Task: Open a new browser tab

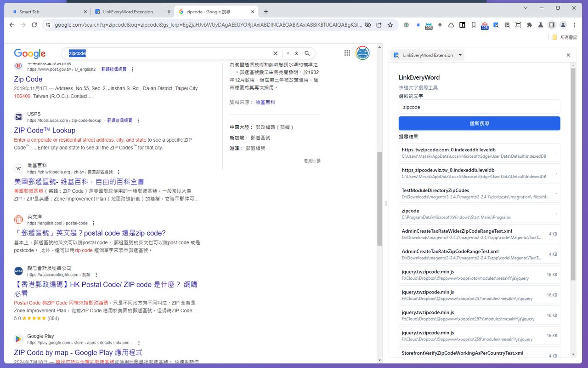Action: click(x=266, y=11)
